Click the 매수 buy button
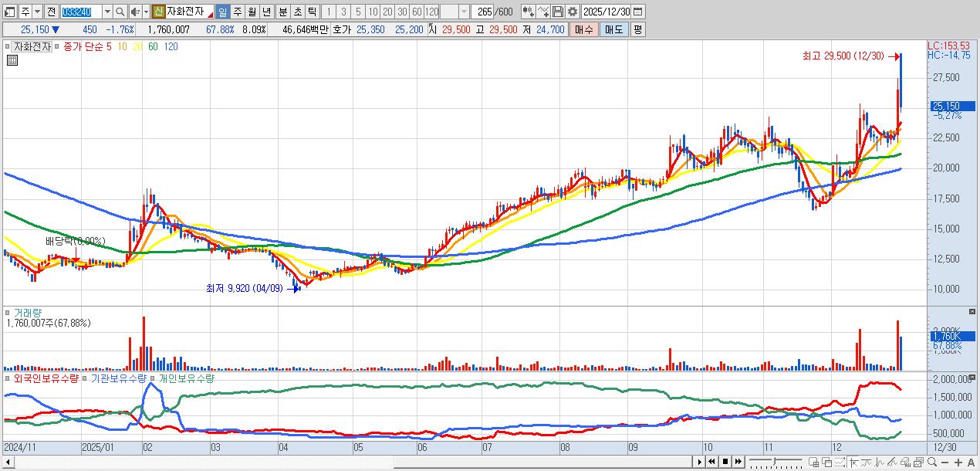980x471 pixels. 584,29
